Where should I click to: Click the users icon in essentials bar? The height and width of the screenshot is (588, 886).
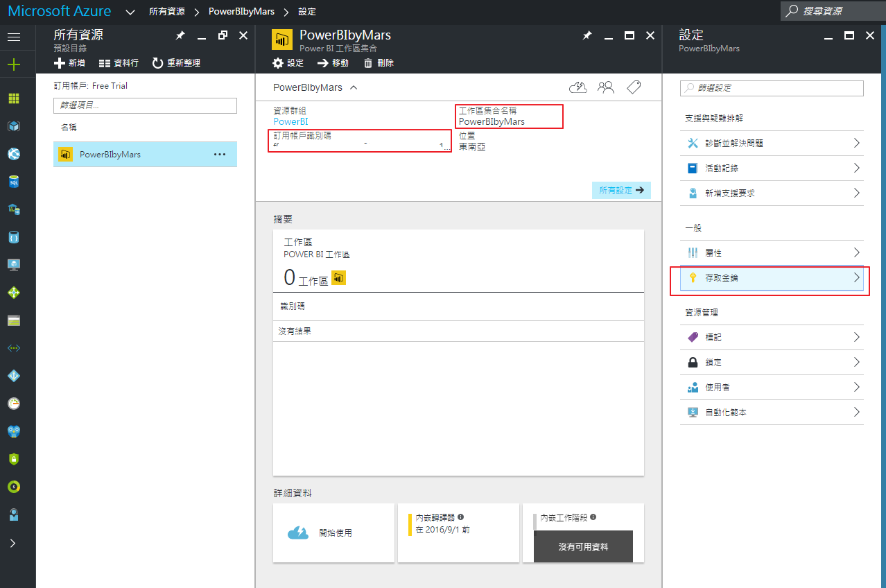[606, 87]
